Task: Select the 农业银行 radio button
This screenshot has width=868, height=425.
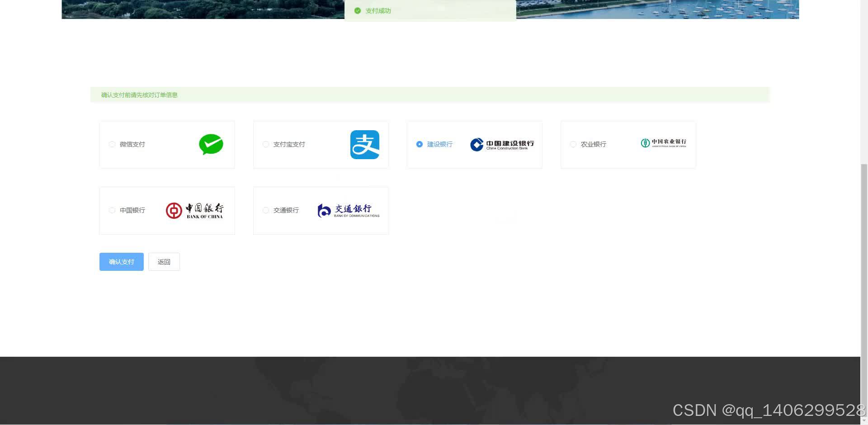Action: tap(573, 144)
